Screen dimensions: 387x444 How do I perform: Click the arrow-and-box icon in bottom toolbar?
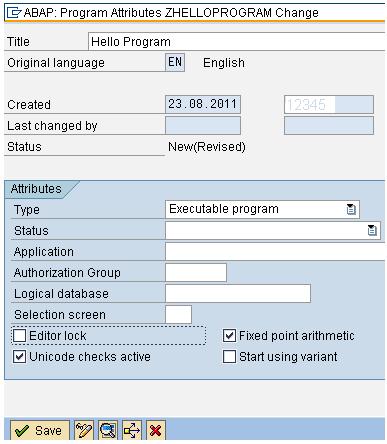(x=132, y=430)
